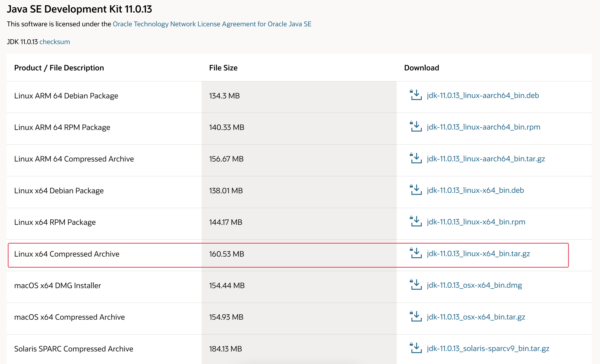Click download icon for osx-x64 dmg
This screenshot has height=364, width=600.
tap(416, 285)
